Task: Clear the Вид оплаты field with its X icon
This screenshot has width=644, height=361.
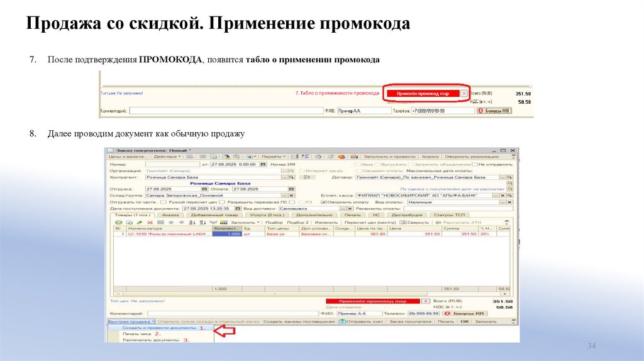Action: [x=509, y=202]
